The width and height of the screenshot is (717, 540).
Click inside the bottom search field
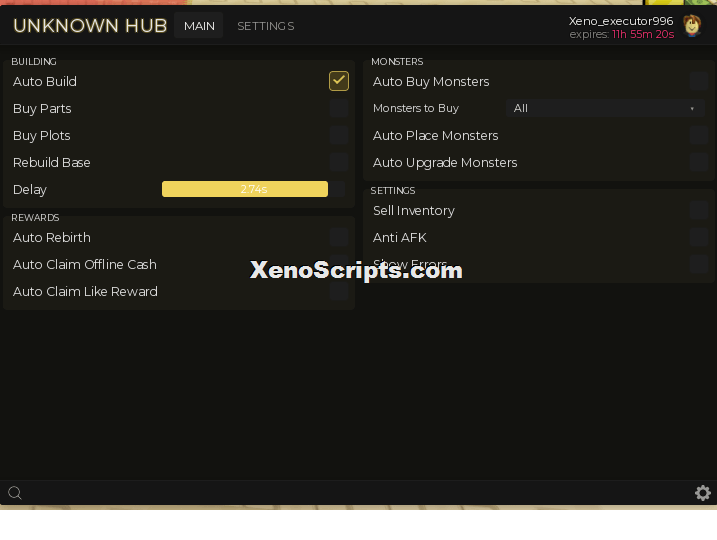(x=357, y=493)
